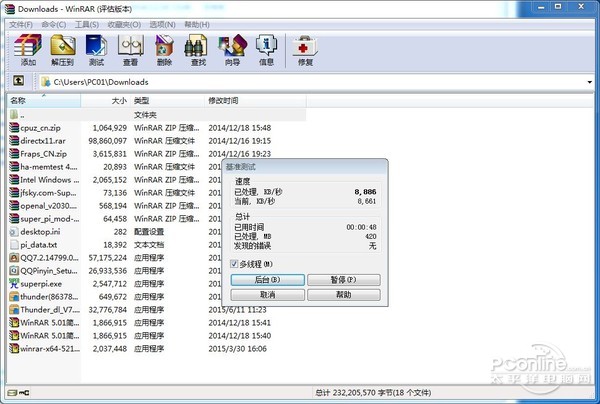Viewport: 600px width, 404px height.
Task: Sort by the 名称 column header
Action: [44, 101]
